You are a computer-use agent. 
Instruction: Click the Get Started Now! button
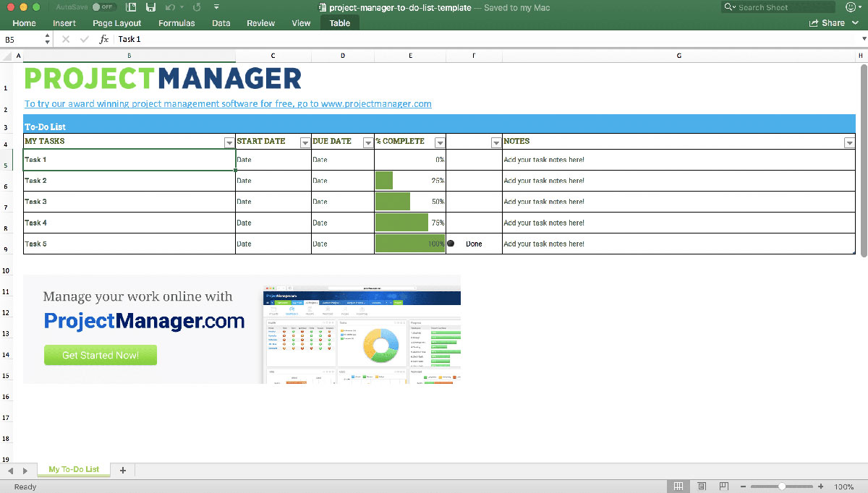coord(101,355)
